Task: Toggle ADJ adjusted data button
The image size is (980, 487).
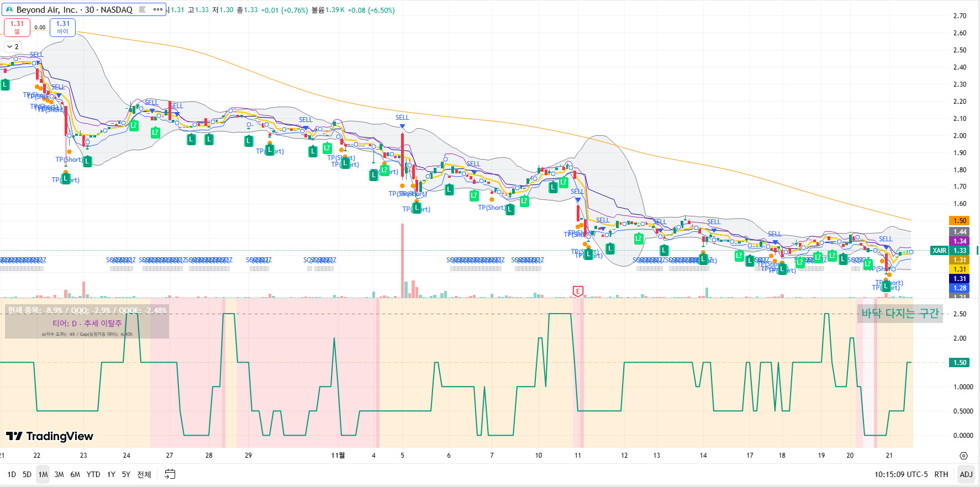Action: [966, 474]
